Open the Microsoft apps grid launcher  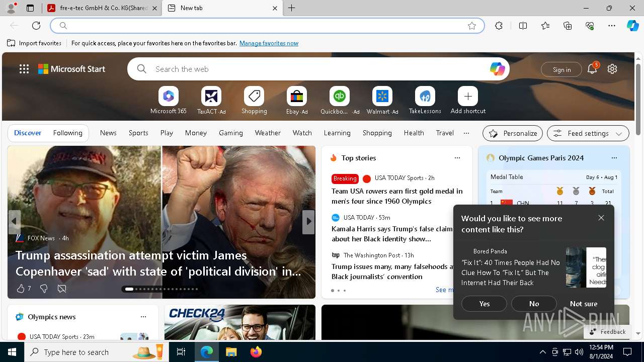(24, 69)
